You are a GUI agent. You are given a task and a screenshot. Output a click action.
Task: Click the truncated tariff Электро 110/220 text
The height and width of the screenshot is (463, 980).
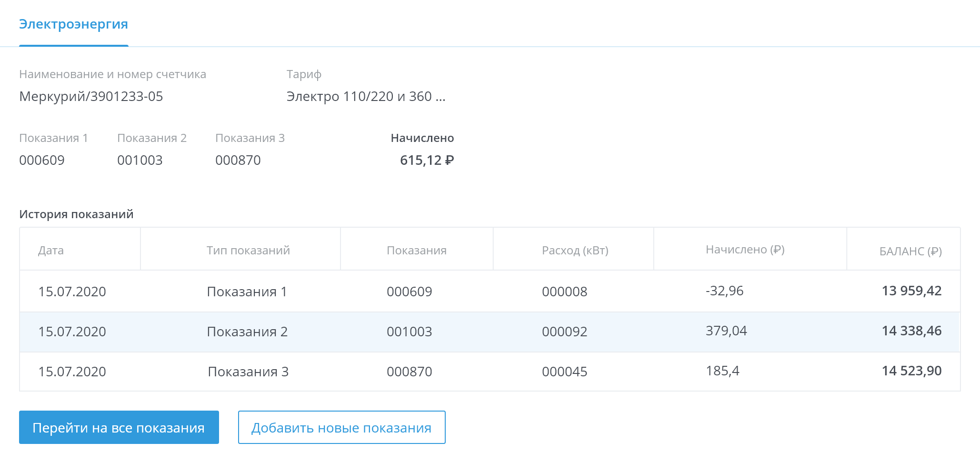coord(366,97)
